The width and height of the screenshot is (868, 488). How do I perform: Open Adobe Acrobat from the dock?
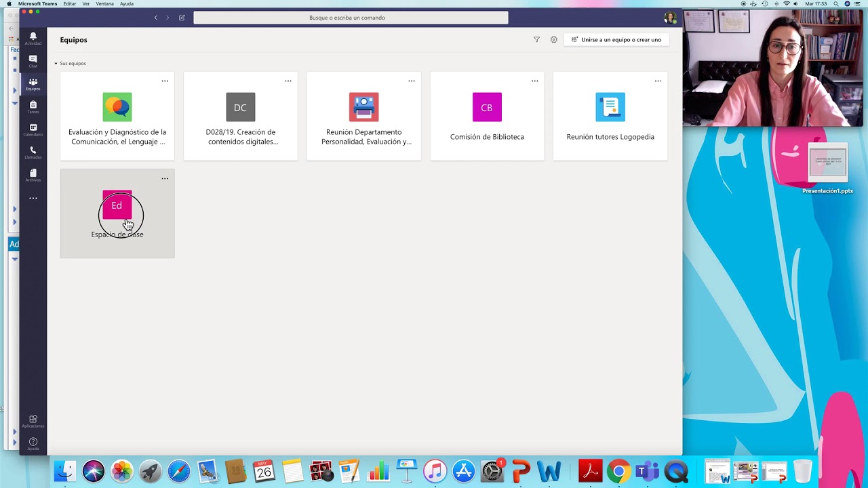pyautogui.click(x=590, y=471)
